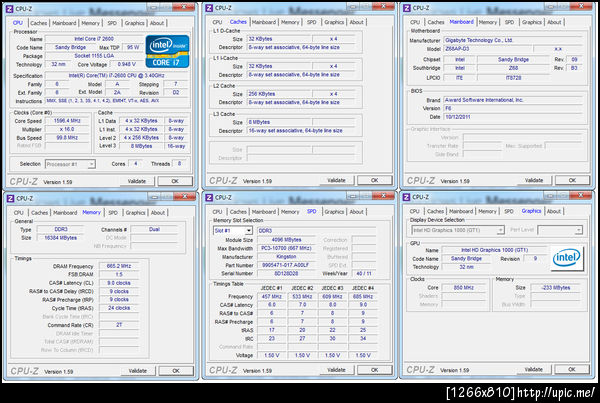Switch to Mainboard tab in the SPD-tab window
600x403 pixels.
click(264, 212)
